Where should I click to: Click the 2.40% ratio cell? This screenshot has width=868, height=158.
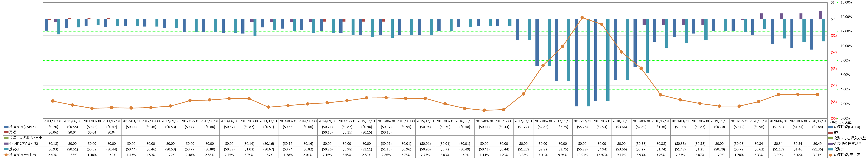[53, 155]
